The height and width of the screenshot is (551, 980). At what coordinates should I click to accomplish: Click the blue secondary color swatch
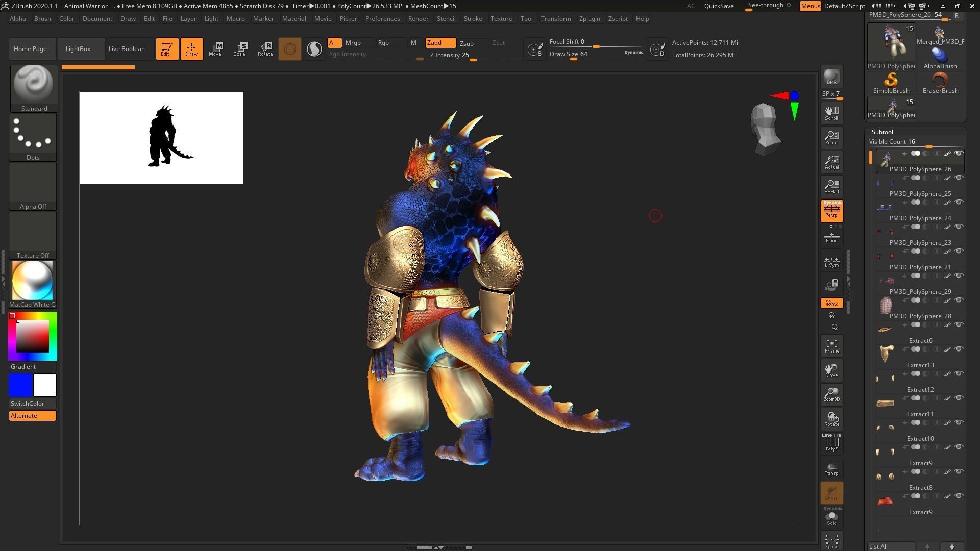[x=20, y=385]
